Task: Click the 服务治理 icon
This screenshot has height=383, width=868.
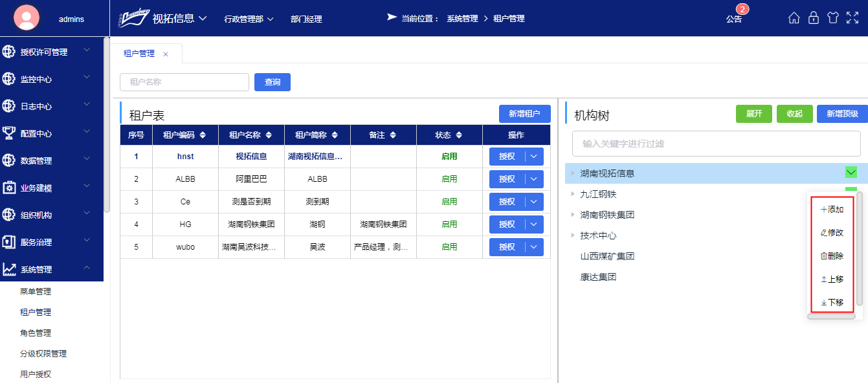Action: [9, 242]
